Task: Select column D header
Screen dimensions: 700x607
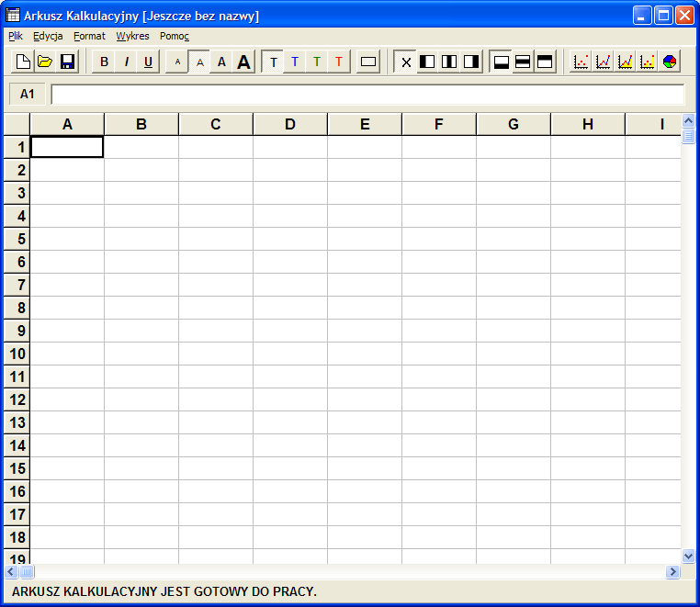Action: [x=290, y=124]
